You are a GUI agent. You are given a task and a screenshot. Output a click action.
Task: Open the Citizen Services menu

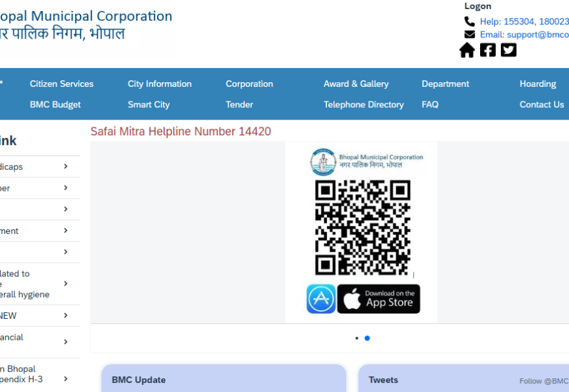click(61, 84)
